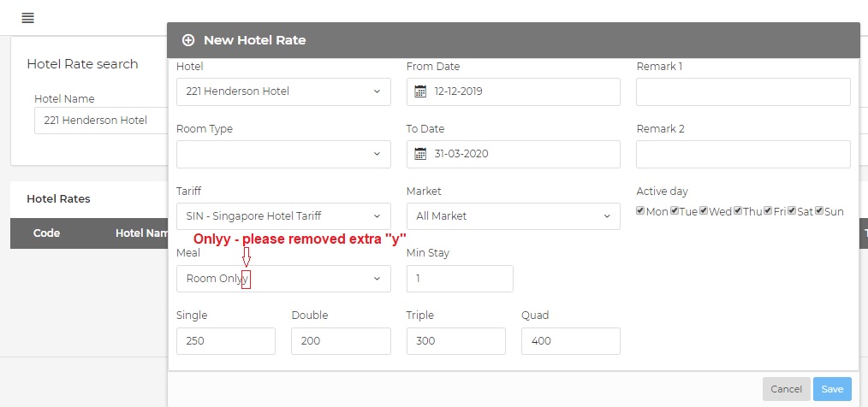Click the Hotel Name search field
The image size is (868, 407).
[101, 121]
